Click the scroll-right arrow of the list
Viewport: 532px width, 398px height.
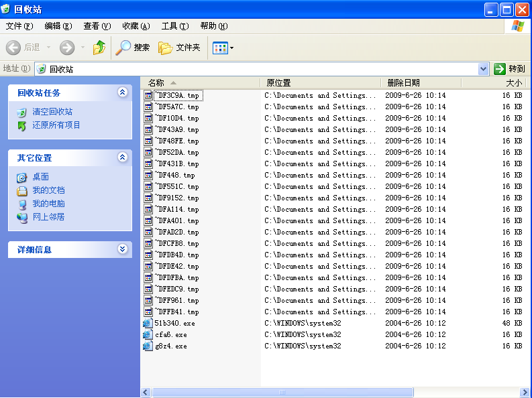pos(524,392)
